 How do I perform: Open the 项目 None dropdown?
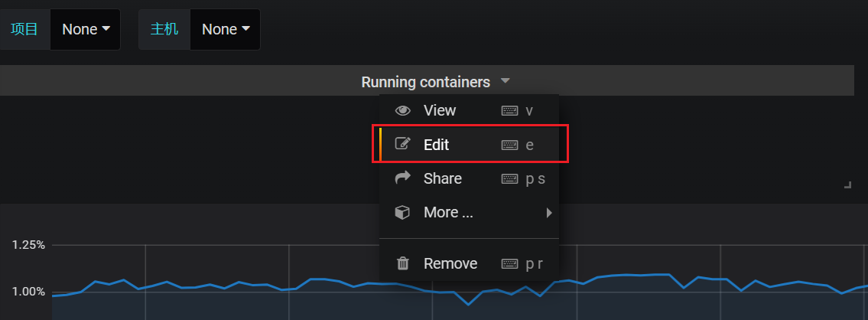[85, 29]
